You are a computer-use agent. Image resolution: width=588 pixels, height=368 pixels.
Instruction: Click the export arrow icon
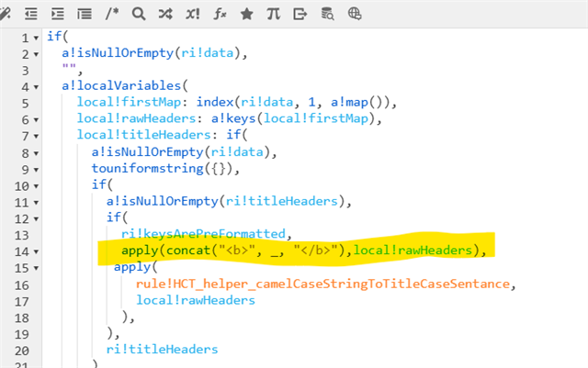pos(300,14)
